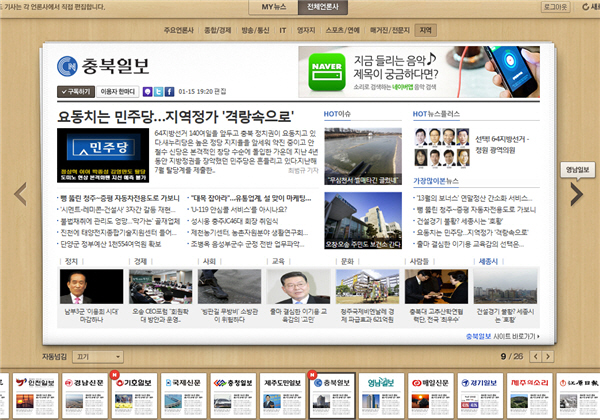Open article "대목 잡아라"...유통업계, 설 맞이 마케팅
The width and height of the screenshot is (600, 420).
(251, 198)
